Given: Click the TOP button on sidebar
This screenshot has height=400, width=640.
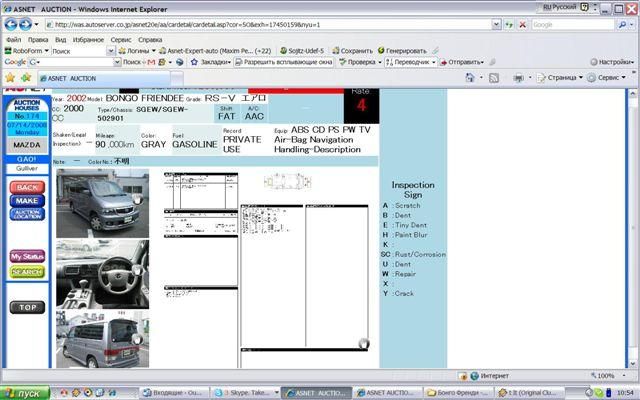Looking at the screenshot, I should [27, 307].
